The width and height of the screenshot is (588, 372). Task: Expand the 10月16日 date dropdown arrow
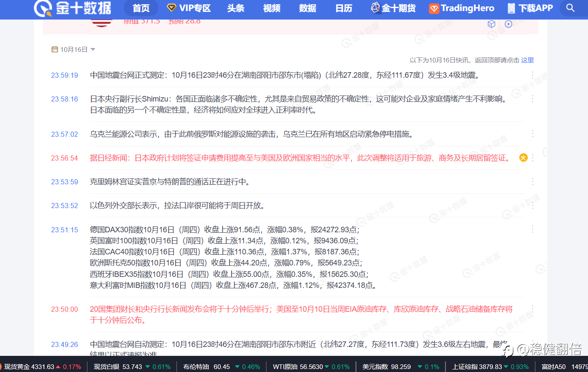click(x=93, y=50)
